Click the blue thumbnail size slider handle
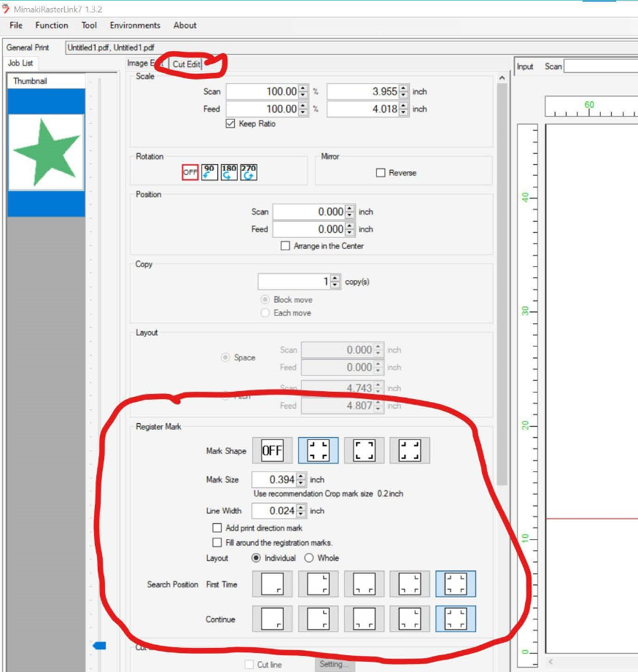Screen dimensions: 638x672 point(99,646)
